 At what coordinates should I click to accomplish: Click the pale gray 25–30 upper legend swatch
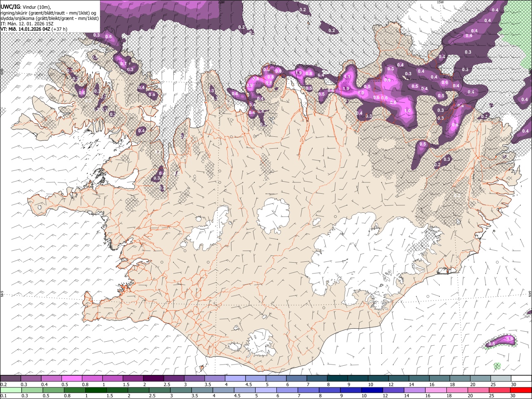click(501, 379)
